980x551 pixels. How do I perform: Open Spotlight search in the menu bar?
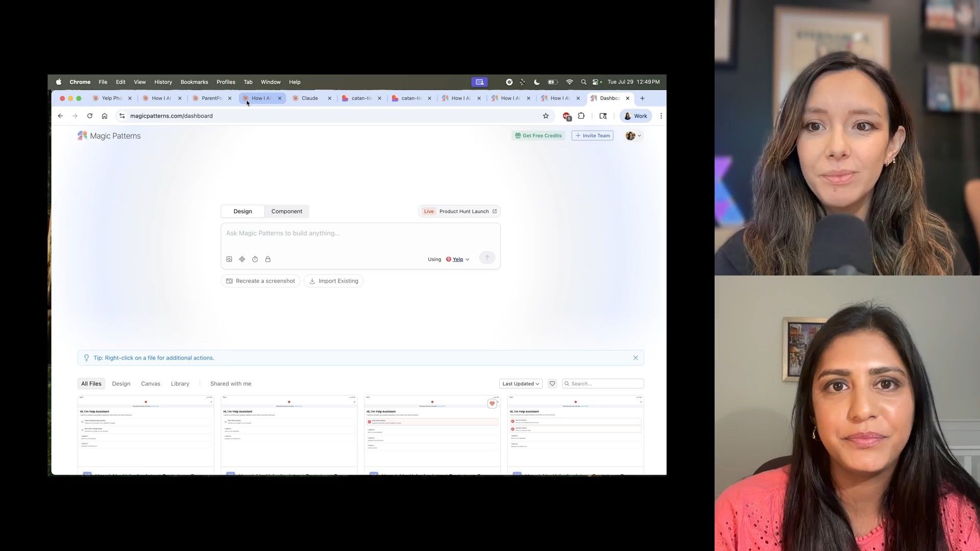click(x=583, y=82)
